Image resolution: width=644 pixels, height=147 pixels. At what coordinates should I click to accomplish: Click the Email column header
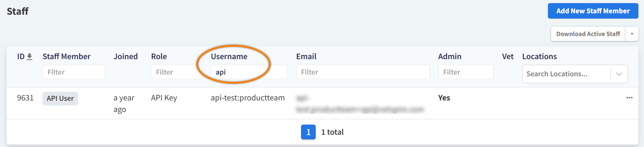click(306, 56)
